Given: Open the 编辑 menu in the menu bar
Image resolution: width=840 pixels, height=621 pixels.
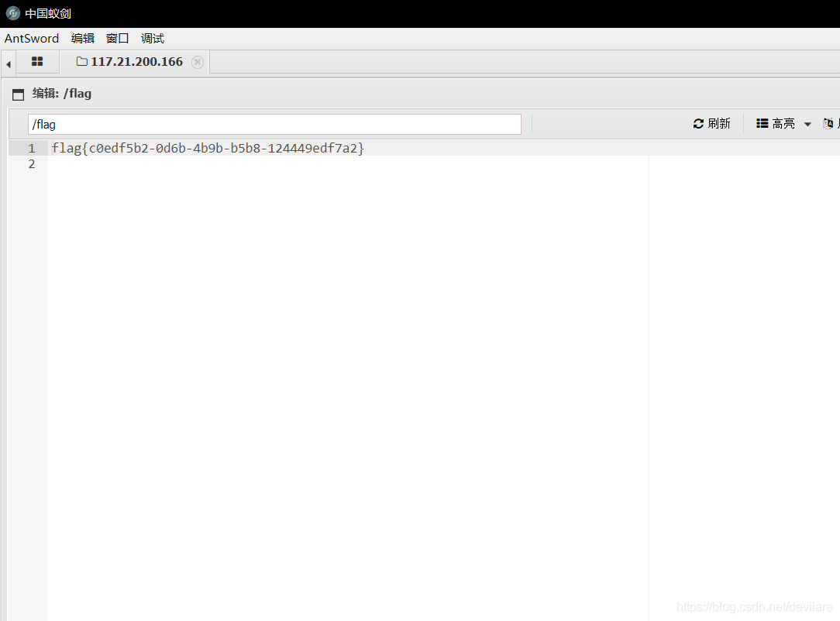Looking at the screenshot, I should pyautogui.click(x=82, y=39).
